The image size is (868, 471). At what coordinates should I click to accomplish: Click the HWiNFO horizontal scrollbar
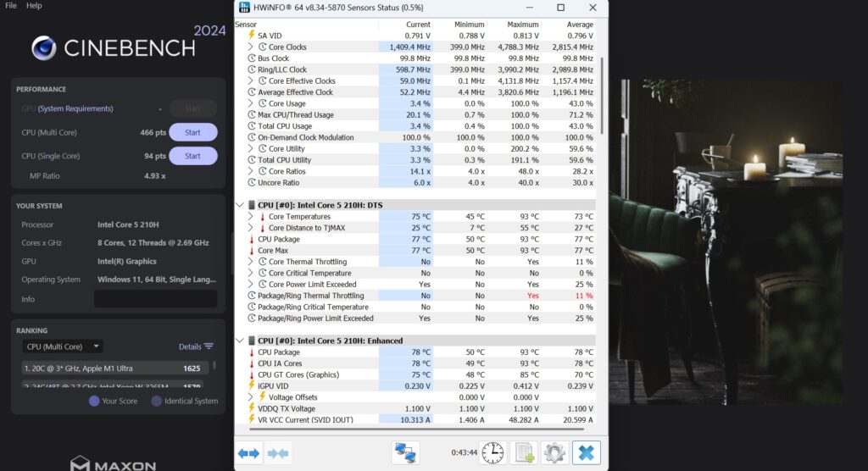(417, 429)
